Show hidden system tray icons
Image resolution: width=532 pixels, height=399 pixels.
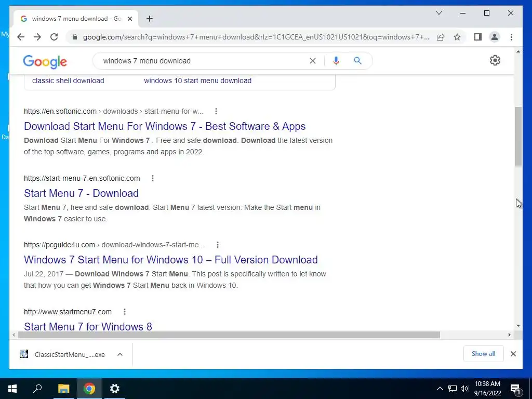tap(440, 389)
